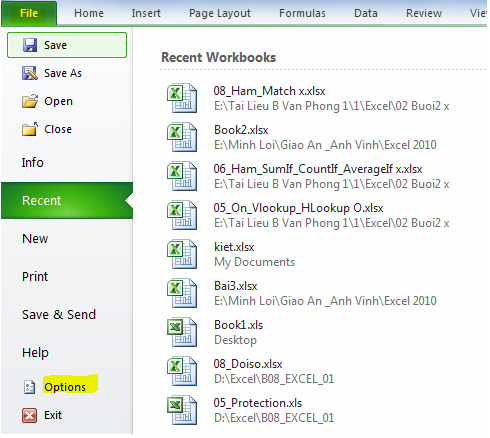Click the Open folder icon

pos(30,101)
